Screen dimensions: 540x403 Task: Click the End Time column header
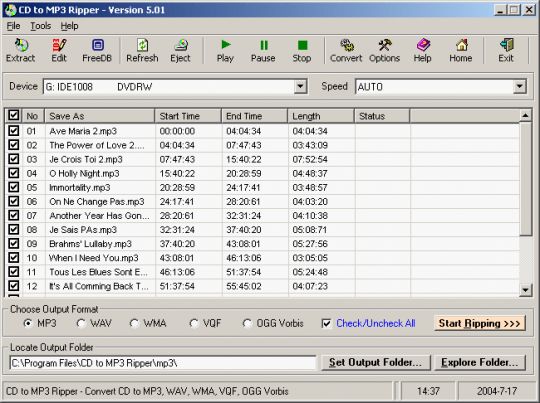(x=255, y=116)
